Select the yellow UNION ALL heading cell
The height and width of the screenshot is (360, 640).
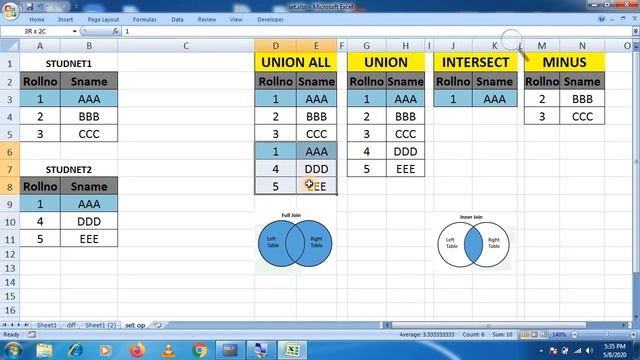tap(296, 62)
